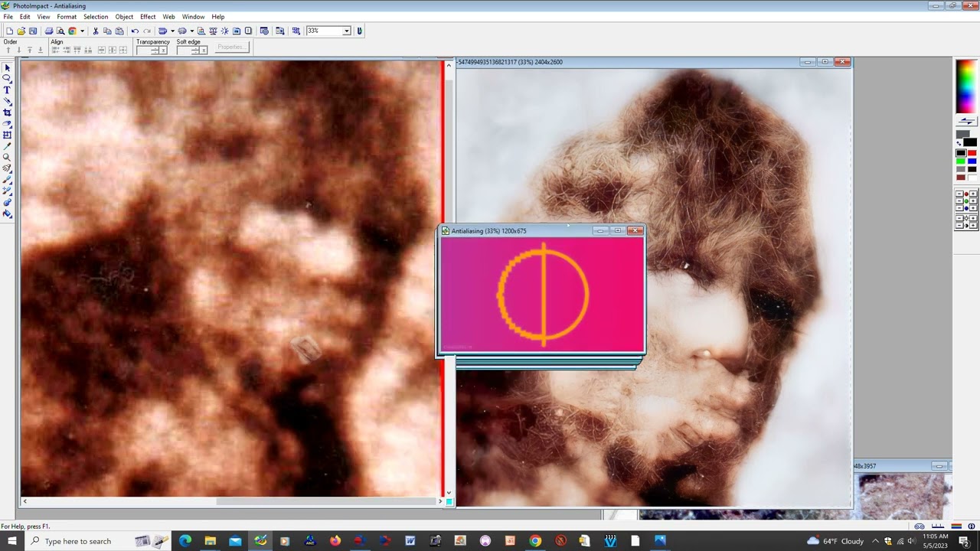Select the Bucket fill tool
Image resolution: width=980 pixels, height=551 pixels.
[x=8, y=214]
